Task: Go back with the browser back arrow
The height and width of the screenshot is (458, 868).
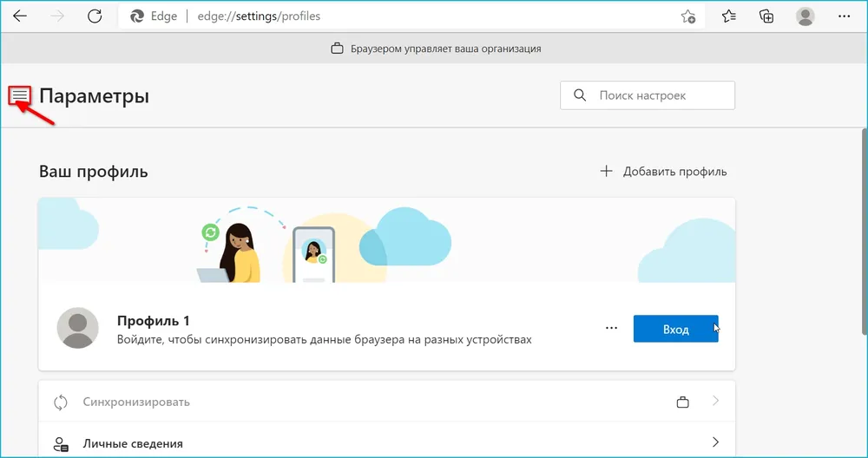Action: pyautogui.click(x=20, y=16)
